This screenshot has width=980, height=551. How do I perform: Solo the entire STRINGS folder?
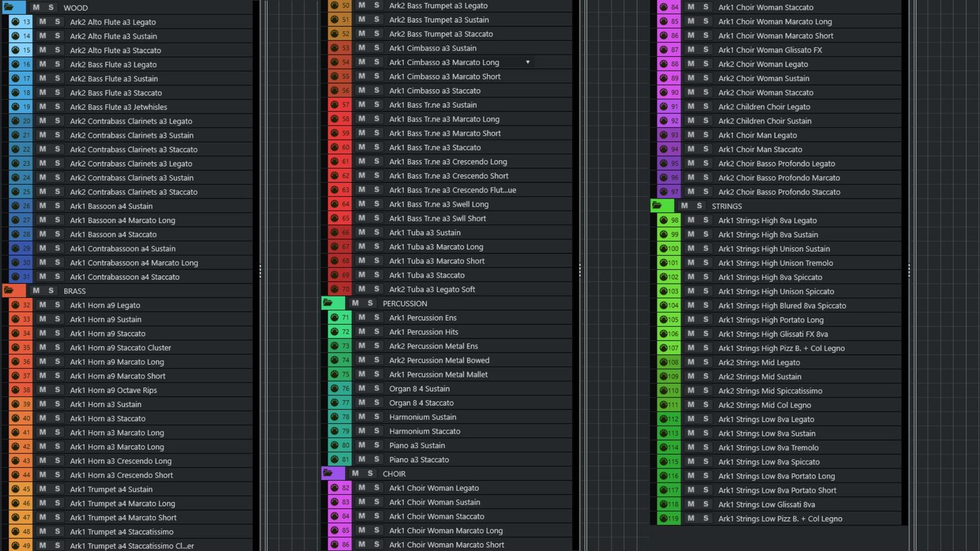click(700, 206)
